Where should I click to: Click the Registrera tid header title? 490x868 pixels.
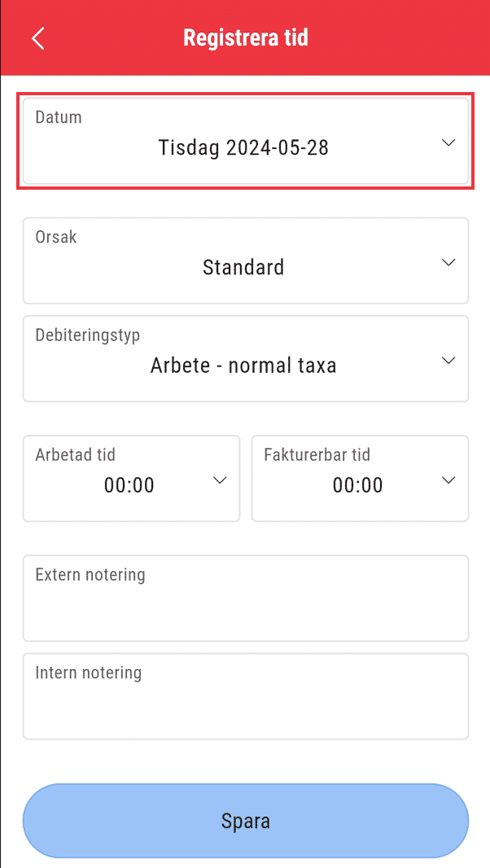point(245,37)
